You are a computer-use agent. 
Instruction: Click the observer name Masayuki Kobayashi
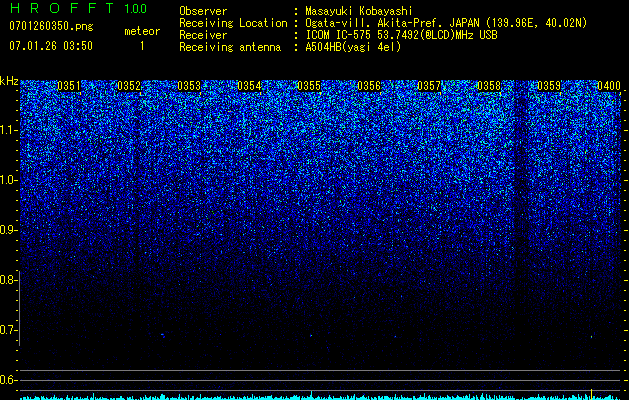[x=359, y=12]
